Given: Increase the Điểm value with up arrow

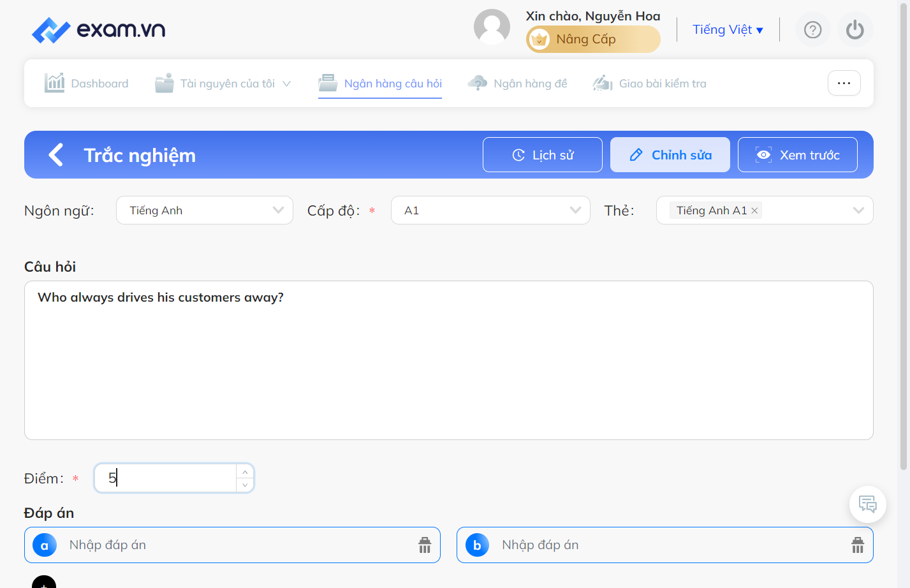Looking at the screenshot, I should [x=245, y=472].
